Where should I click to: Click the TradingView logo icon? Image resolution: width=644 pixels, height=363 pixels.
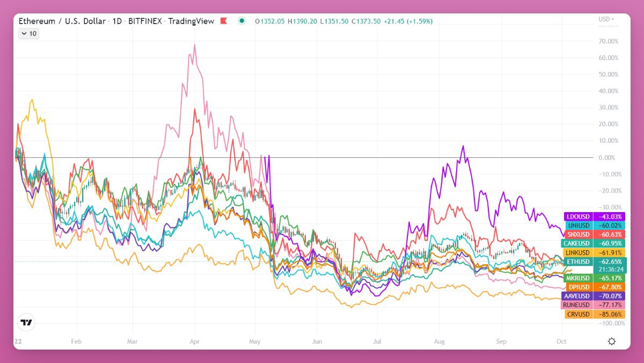26,323
